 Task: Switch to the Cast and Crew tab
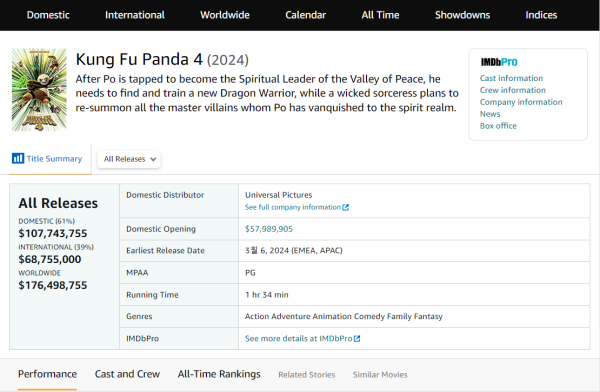click(127, 374)
